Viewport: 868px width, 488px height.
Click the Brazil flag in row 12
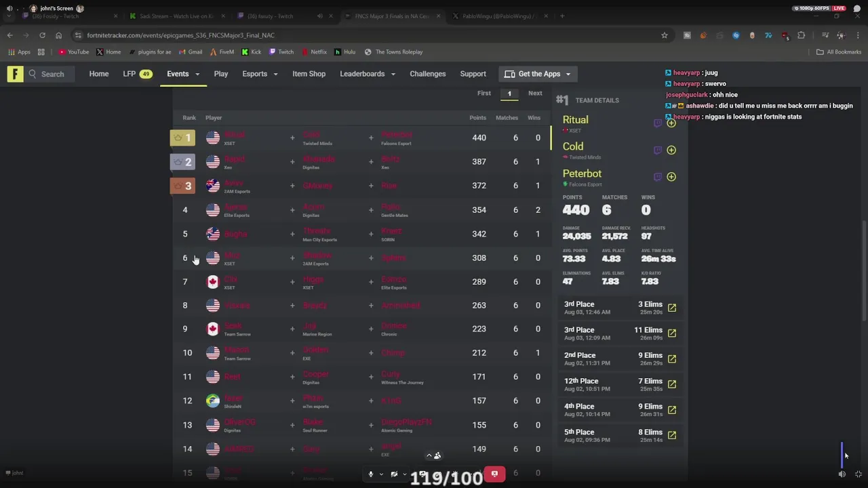213,401
